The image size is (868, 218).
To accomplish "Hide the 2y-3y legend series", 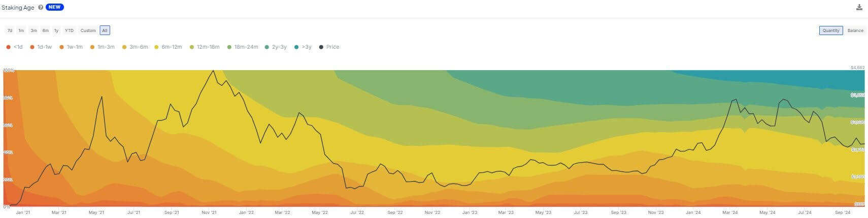I will (x=276, y=47).
